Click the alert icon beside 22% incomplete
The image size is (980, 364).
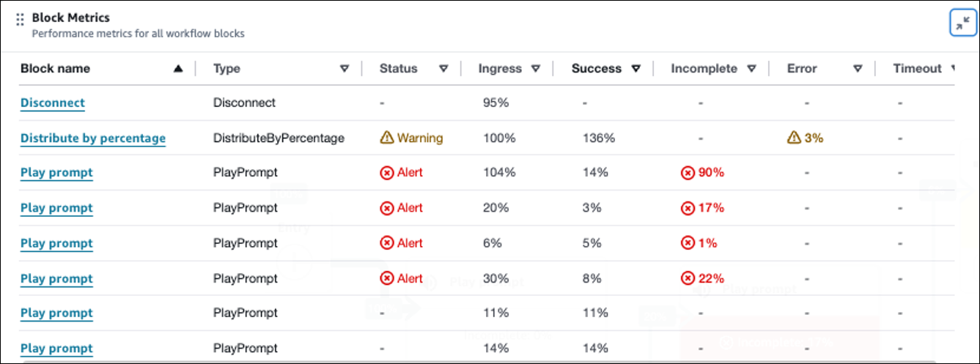coord(688,278)
